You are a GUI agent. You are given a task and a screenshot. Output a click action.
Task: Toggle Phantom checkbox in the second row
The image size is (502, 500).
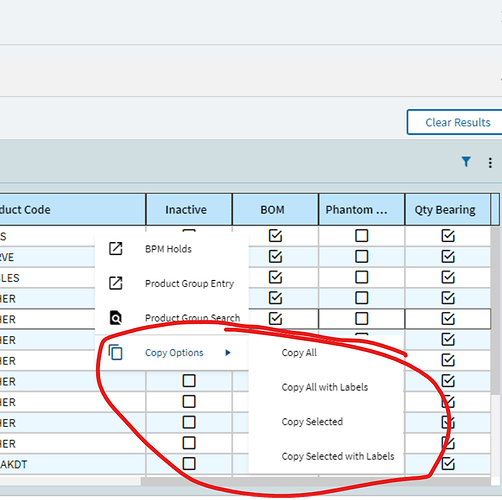(362, 256)
